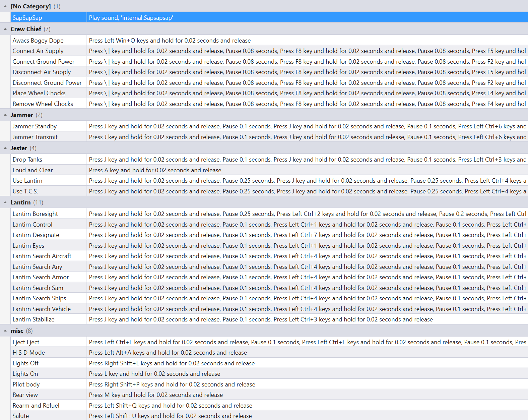Viewport: 528px width, 420px height.
Task: Click the Lights Off action description
Action: pyautogui.click(x=172, y=363)
